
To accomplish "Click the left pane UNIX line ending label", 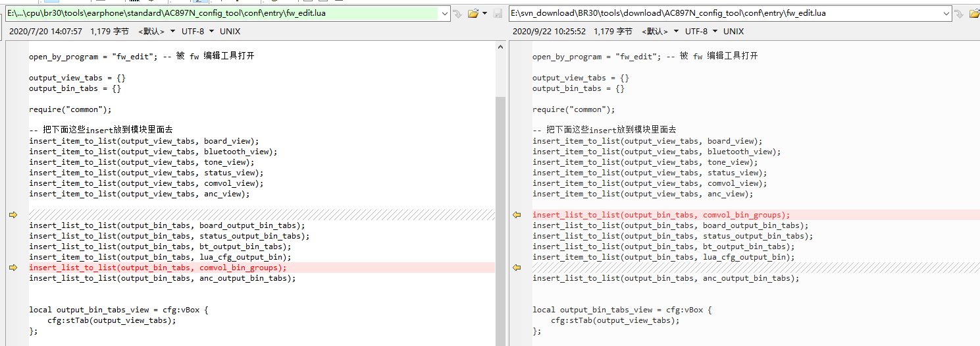I will (230, 31).
